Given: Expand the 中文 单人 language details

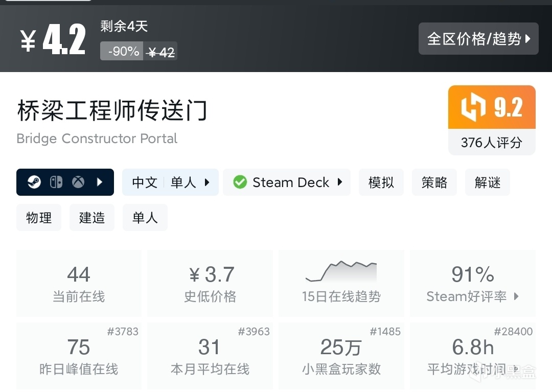Looking at the screenshot, I should coord(207,182).
